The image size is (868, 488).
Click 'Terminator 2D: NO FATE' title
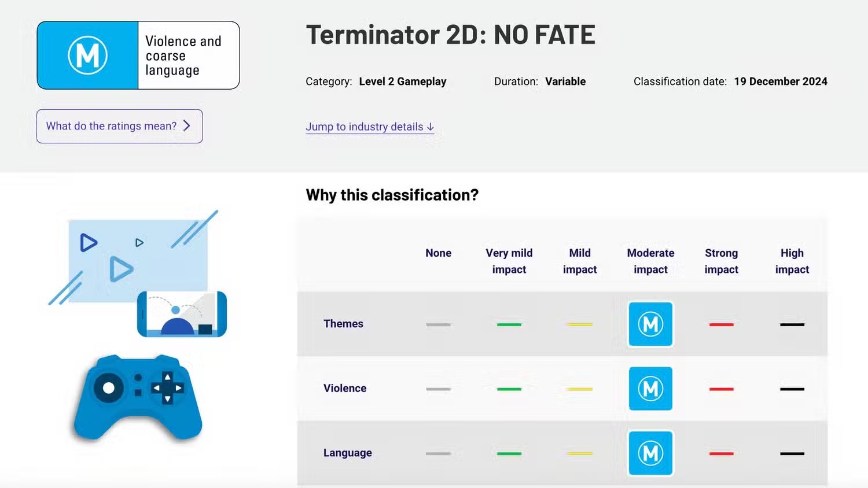coord(450,35)
